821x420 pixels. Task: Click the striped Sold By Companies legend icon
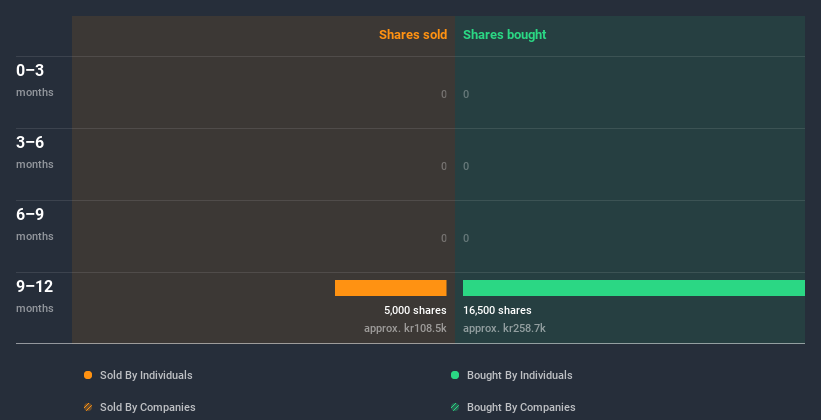click(x=88, y=407)
